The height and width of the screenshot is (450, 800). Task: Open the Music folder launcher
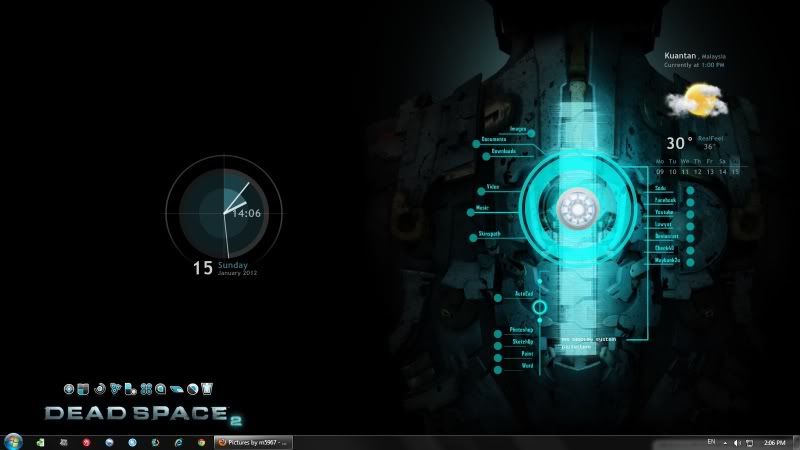click(x=482, y=208)
